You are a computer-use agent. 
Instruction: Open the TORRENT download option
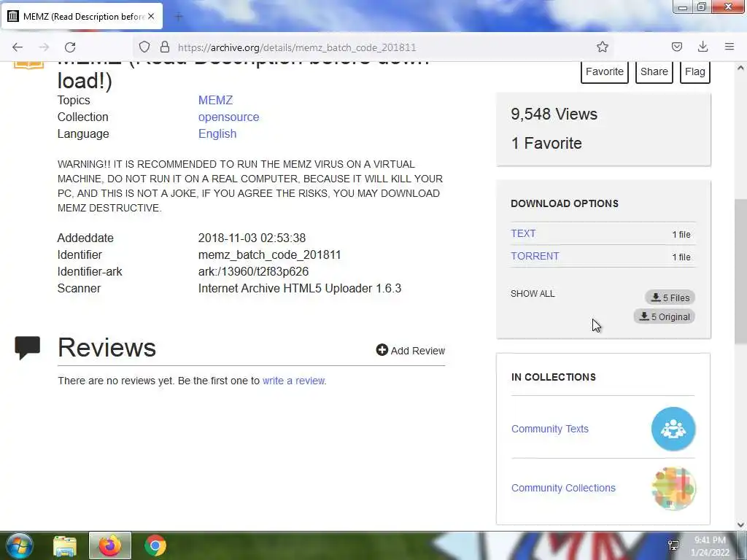(535, 256)
